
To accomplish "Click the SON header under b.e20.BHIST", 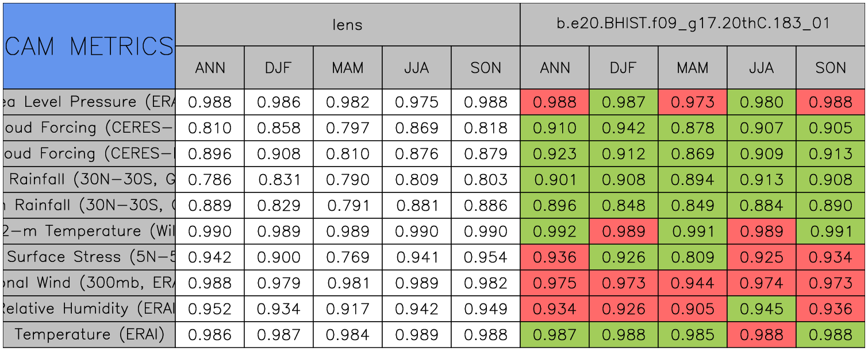I will [831, 68].
